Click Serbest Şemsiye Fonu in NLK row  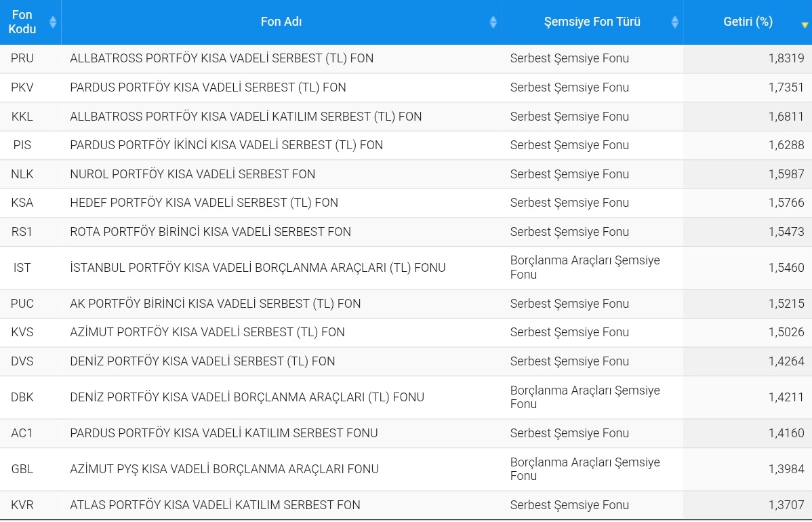point(569,174)
